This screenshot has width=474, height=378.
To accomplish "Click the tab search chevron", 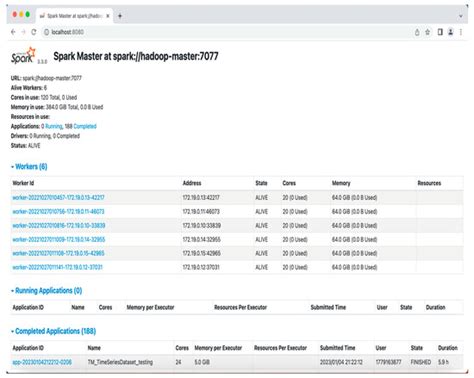I will [x=461, y=16].
